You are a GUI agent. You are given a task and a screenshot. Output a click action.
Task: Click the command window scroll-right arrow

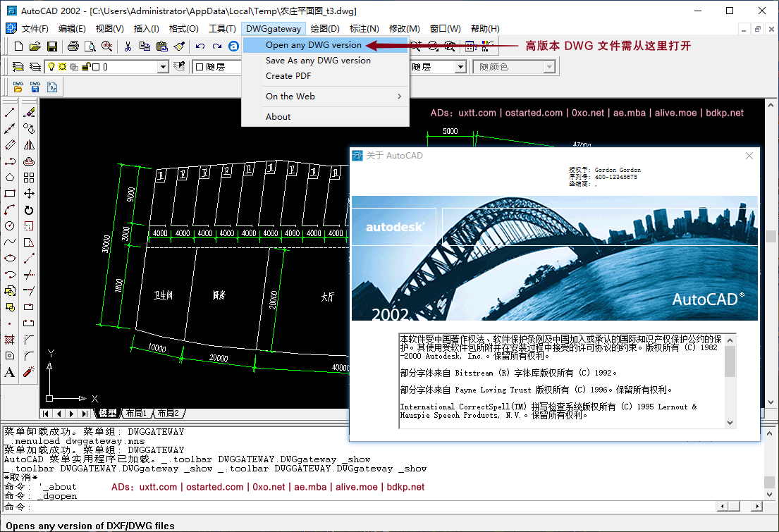tap(756, 506)
